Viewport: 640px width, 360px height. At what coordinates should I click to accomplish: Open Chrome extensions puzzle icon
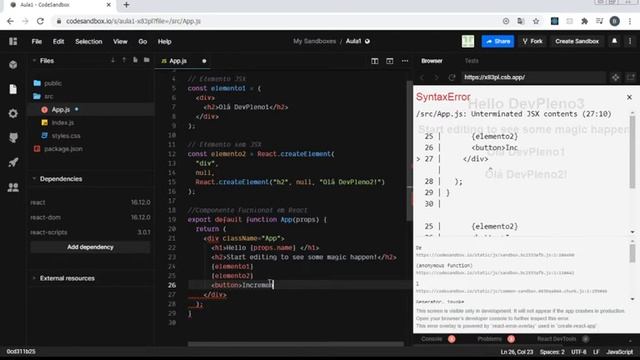tap(584, 21)
